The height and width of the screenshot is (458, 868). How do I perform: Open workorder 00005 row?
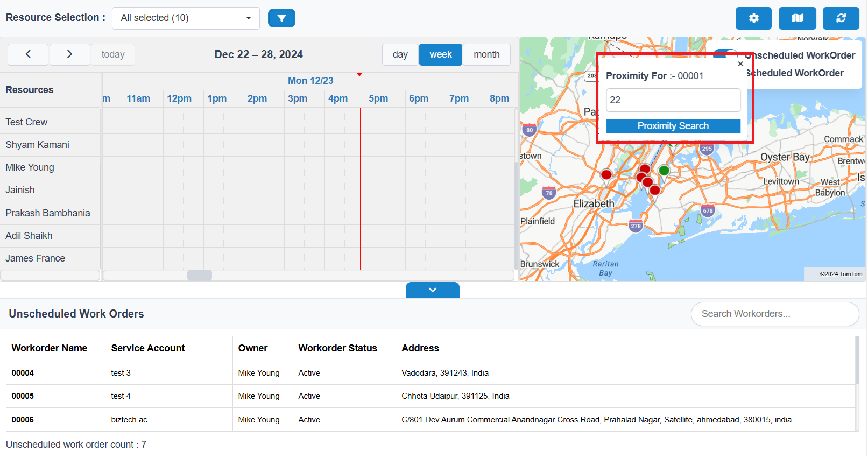click(431, 396)
